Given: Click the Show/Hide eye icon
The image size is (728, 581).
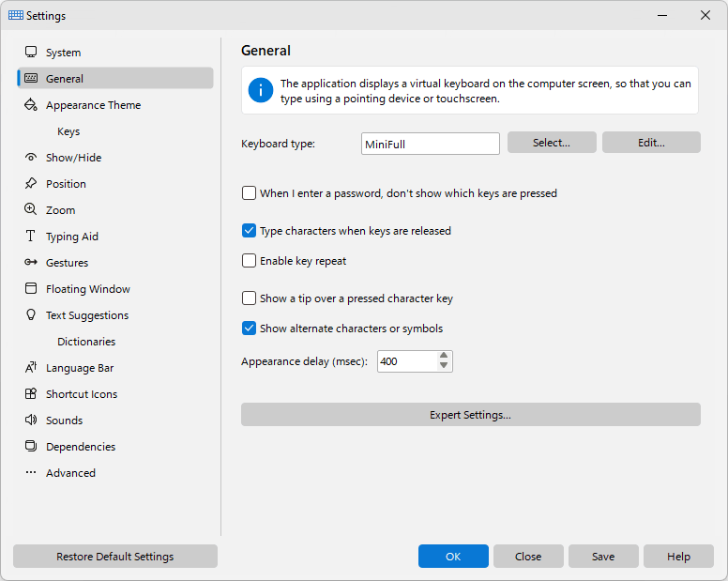Looking at the screenshot, I should [31, 157].
